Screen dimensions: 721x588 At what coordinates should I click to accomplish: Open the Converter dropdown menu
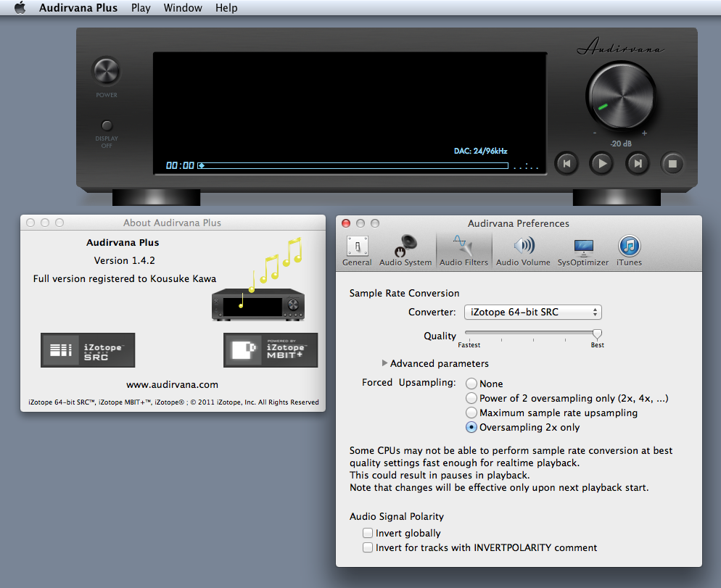point(532,312)
